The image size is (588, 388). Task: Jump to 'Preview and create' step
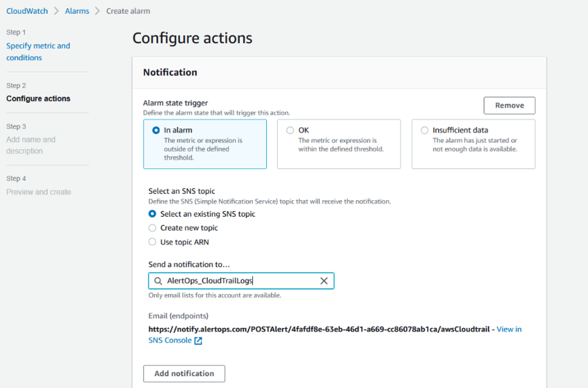click(x=39, y=192)
